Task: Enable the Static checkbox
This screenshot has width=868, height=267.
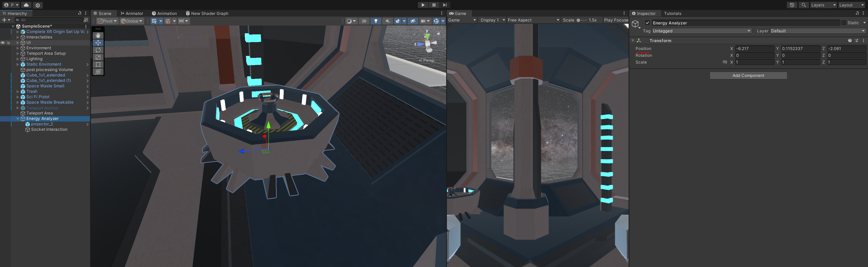Action: click(x=844, y=23)
